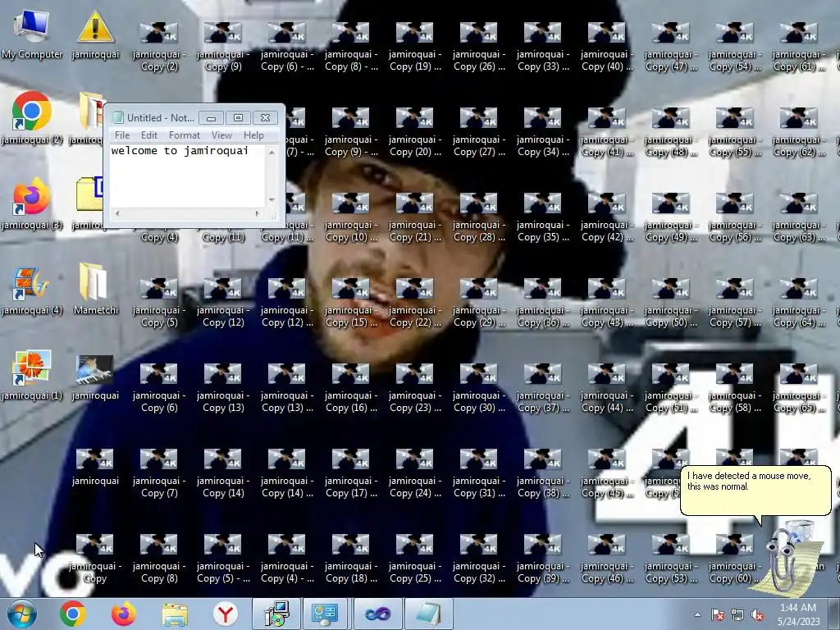840x630 pixels.
Task: Select the jamiroquai - Copy (35) video file
Action: [543, 217]
